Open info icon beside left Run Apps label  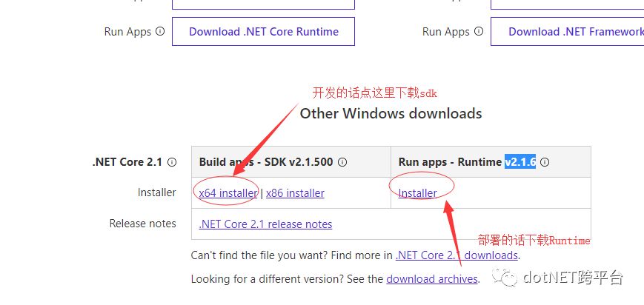160,31
